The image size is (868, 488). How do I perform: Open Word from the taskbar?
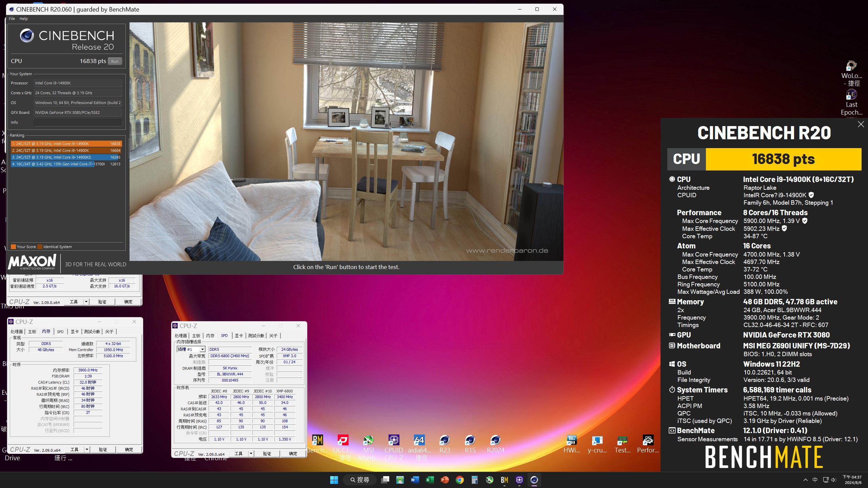(415, 480)
